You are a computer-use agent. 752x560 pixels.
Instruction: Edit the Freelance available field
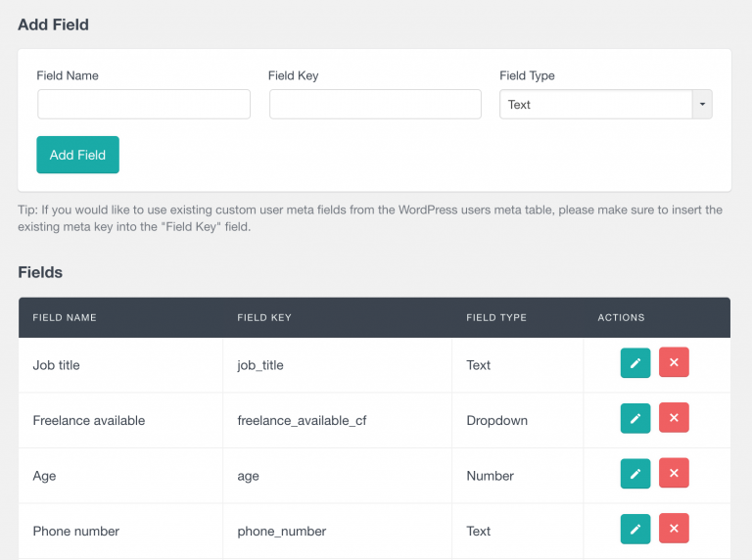634,419
